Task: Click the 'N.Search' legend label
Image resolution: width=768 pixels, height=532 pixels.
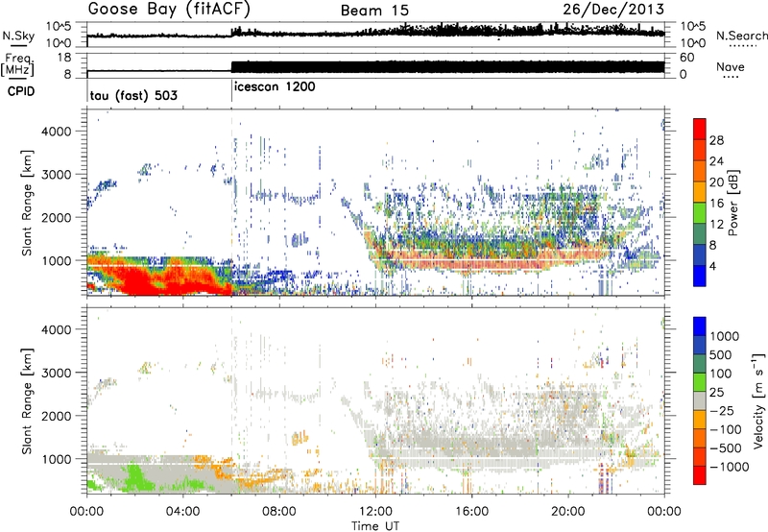Action: (741, 36)
